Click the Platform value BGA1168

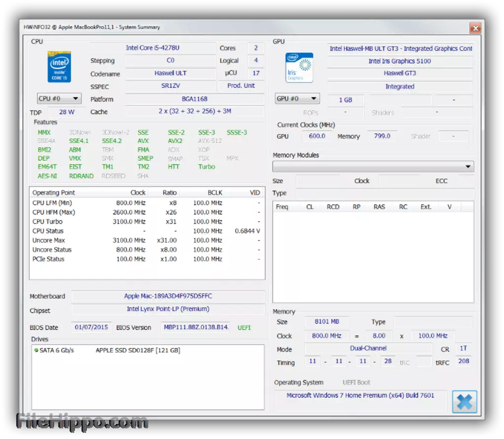click(x=195, y=99)
